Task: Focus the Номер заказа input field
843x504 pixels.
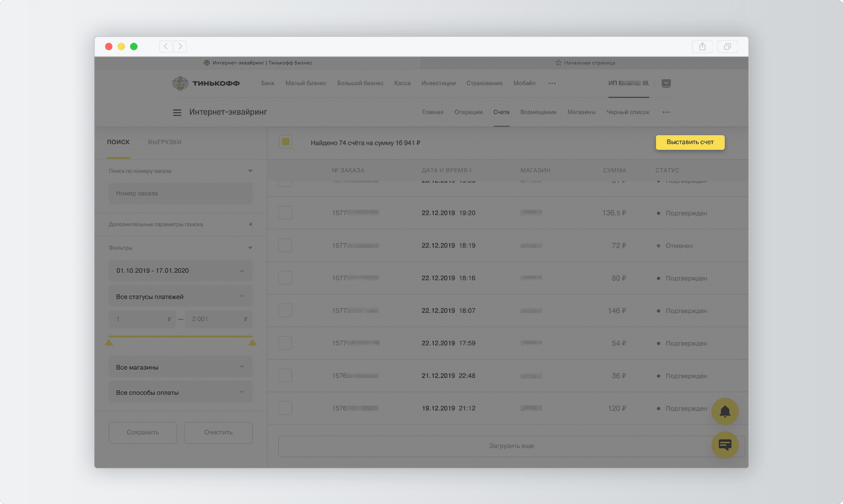Action: click(180, 193)
